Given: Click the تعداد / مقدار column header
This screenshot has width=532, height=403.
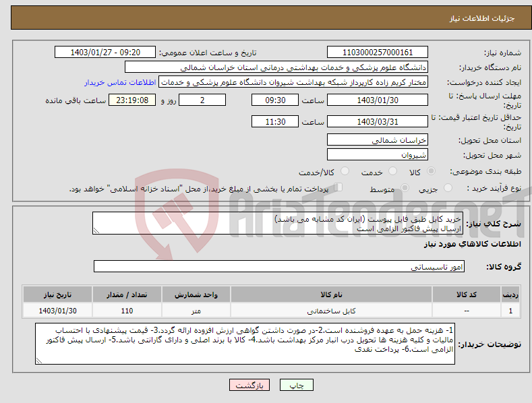Looking at the screenshot, I should (x=127, y=294).
